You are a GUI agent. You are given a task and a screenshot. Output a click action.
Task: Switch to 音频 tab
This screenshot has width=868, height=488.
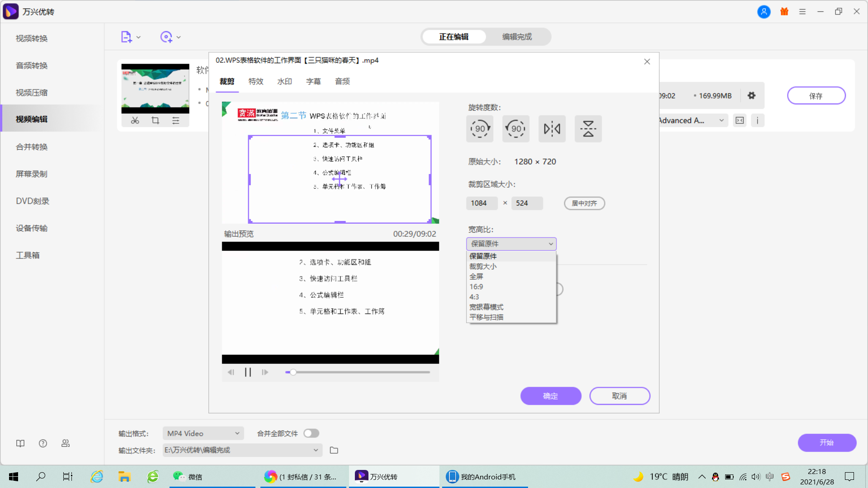point(342,81)
